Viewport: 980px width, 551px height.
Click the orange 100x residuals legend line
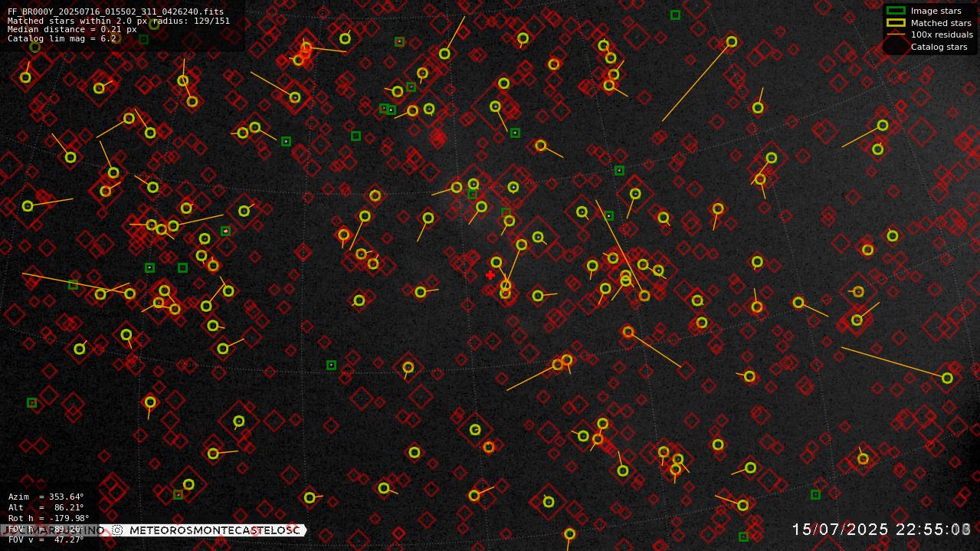[x=896, y=34]
